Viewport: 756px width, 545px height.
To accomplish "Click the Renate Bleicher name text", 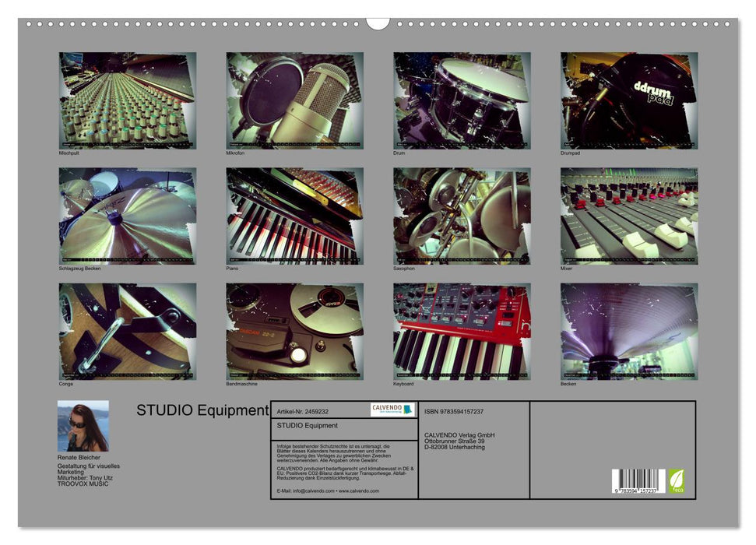I will (79, 457).
